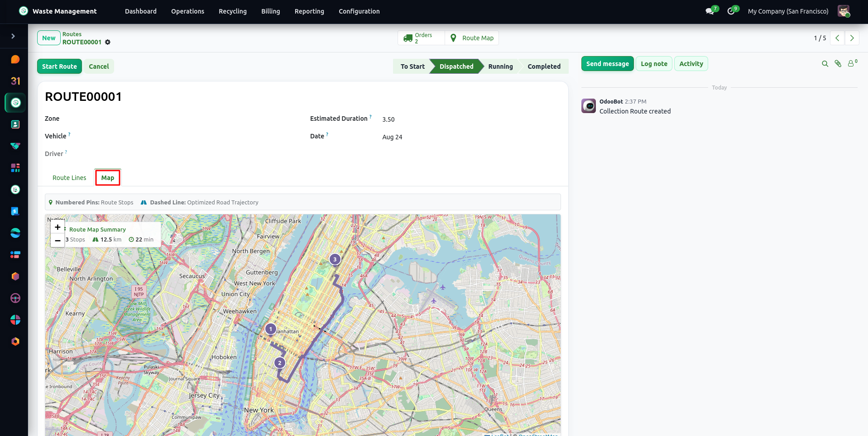
Task: Switch to the Route Lines tab
Action: click(69, 178)
